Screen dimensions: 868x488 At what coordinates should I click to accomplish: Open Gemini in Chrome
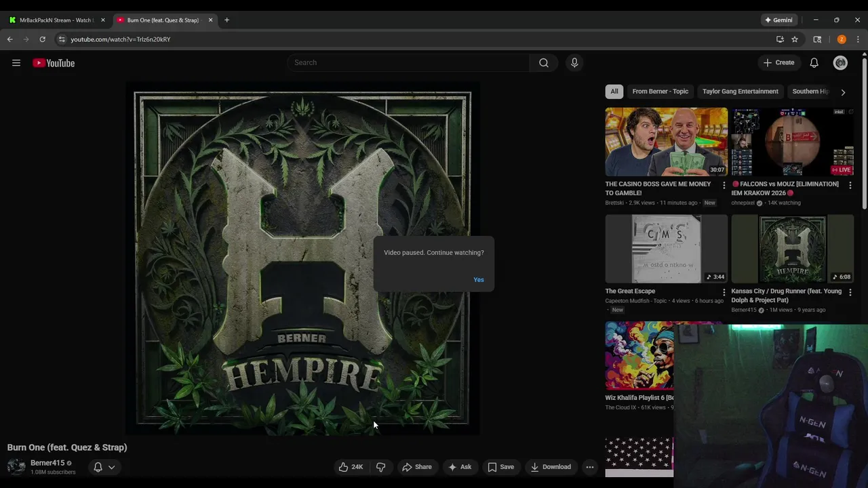coord(778,20)
